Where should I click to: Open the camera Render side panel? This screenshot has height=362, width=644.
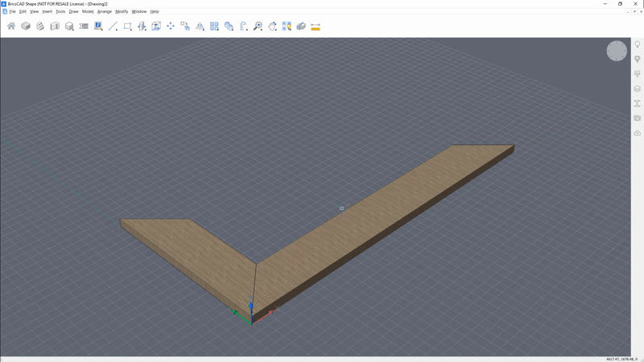(638, 118)
